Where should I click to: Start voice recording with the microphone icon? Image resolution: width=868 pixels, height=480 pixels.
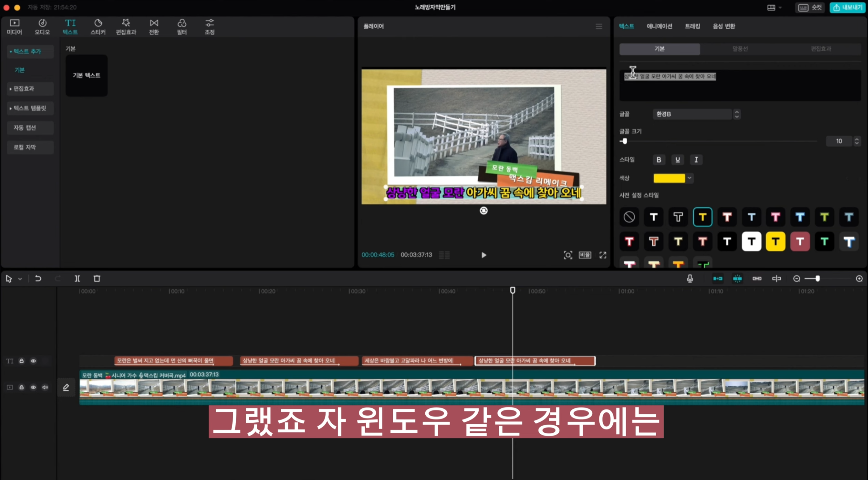point(690,279)
